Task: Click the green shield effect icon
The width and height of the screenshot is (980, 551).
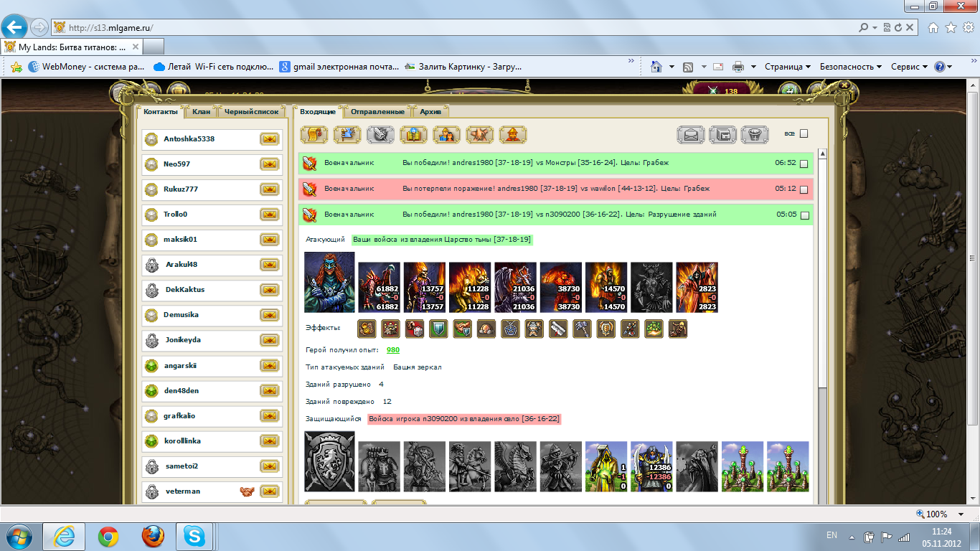Action: [438, 329]
